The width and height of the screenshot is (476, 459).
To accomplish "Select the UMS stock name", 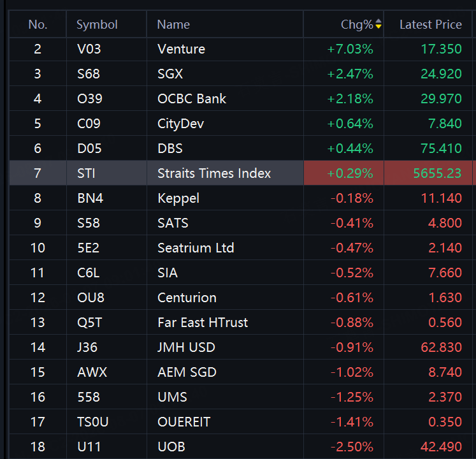I will pyautogui.click(x=172, y=397).
